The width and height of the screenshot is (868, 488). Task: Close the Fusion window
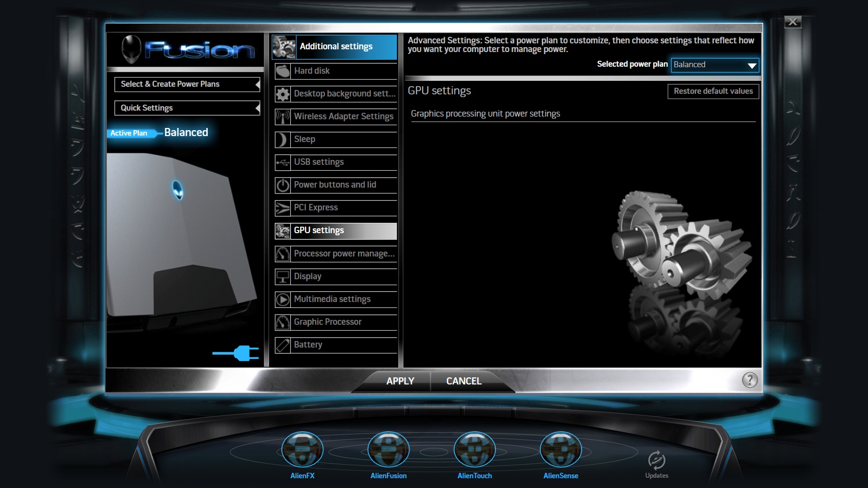[793, 22]
